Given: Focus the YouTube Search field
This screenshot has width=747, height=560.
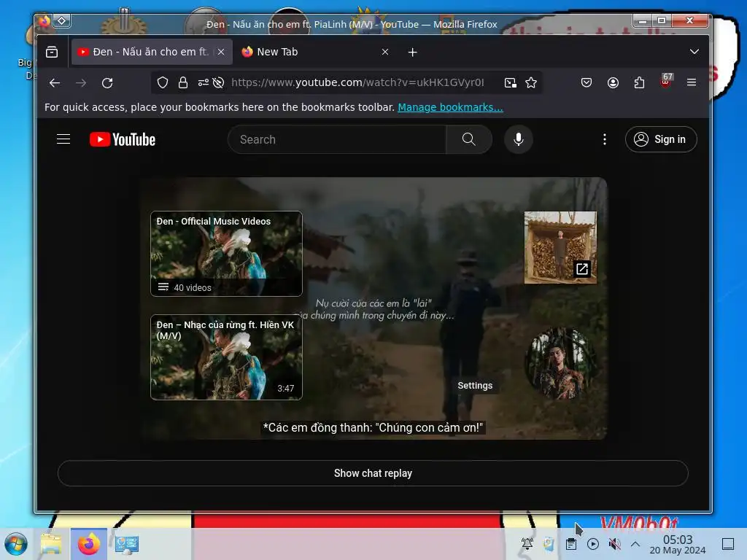Looking at the screenshot, I should pyautogui.click(x=337, y=139).
